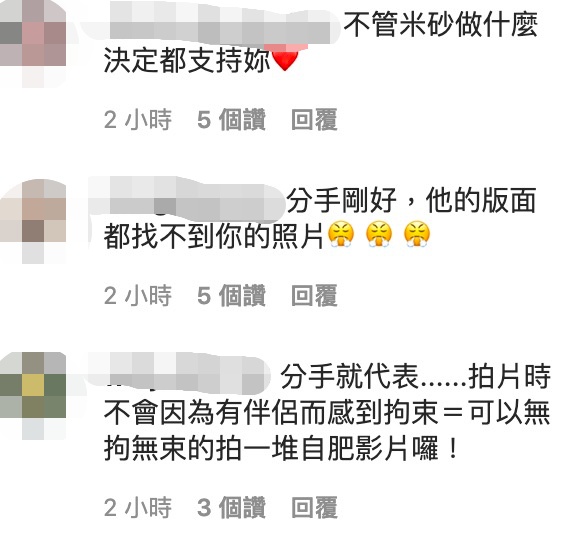Click the last steaming angry emoji
The height and width of the screenshot is (538, 580).
point(417,235)
